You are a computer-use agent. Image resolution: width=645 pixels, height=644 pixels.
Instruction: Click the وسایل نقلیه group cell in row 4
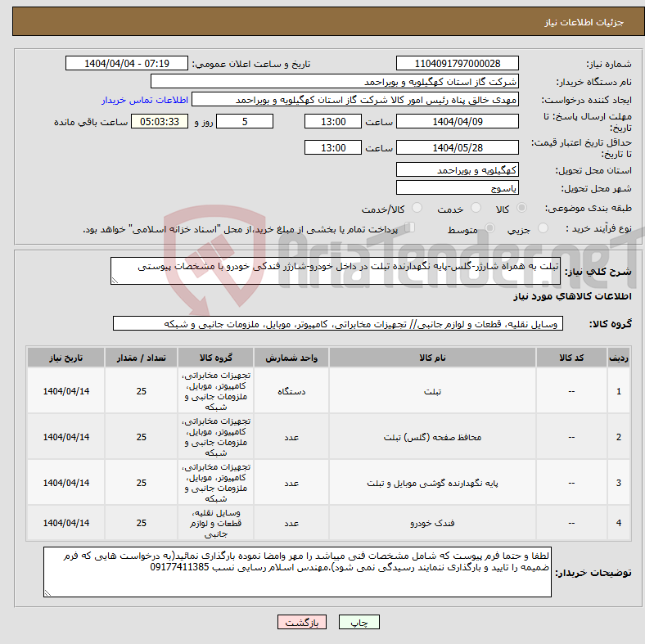[215, 523]
